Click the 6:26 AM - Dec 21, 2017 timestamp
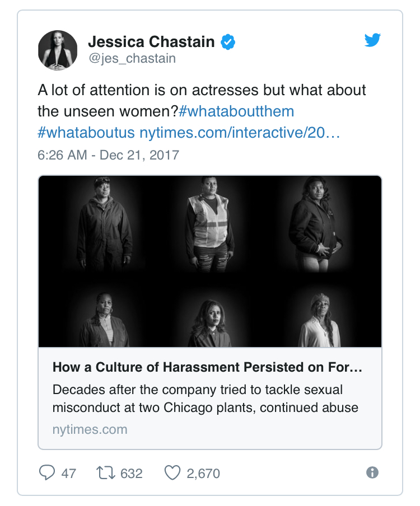The width and height of the screenshot is (420, 506). [x=109, y=155]
